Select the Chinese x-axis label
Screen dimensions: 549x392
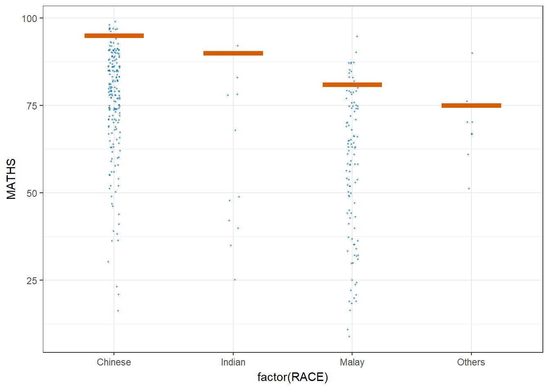click(114, 362)
